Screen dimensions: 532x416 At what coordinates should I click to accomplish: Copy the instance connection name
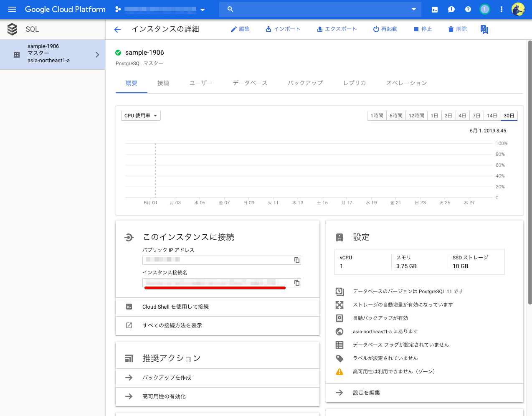[x=297, y=283]
